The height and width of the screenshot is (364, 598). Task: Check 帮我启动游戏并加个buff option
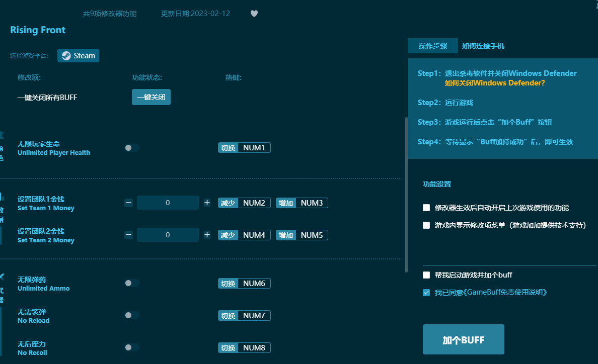(426, 275)
